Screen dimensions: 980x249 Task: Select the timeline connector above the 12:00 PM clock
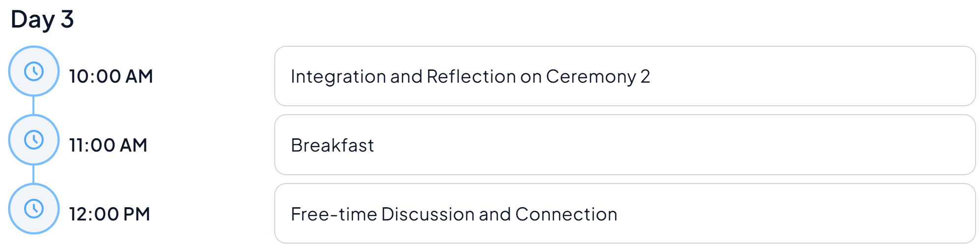(33, 174)
